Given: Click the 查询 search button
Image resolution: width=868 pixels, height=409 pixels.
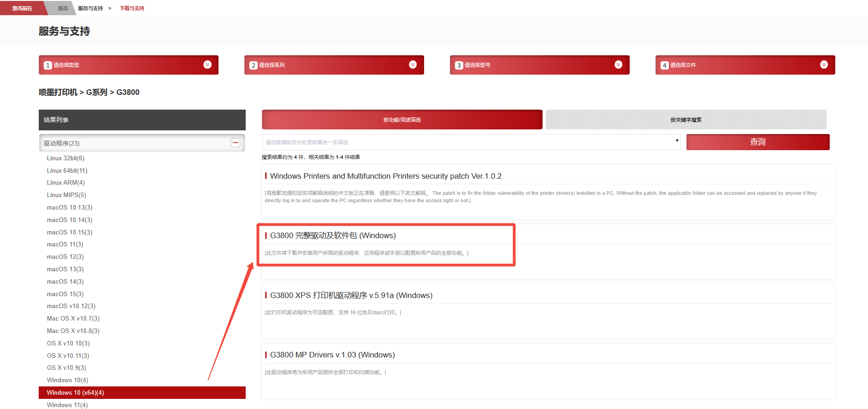Looking at the screenshot, I should click(758, 142).
